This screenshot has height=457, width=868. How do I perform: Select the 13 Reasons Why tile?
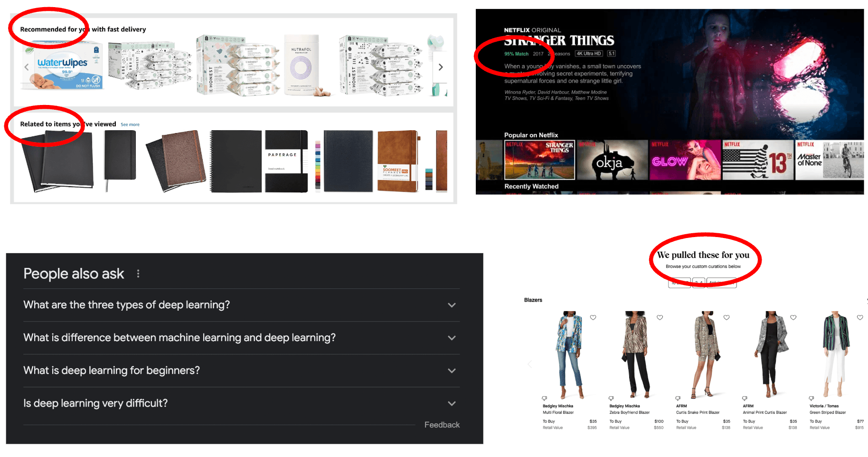coord(758,160)
